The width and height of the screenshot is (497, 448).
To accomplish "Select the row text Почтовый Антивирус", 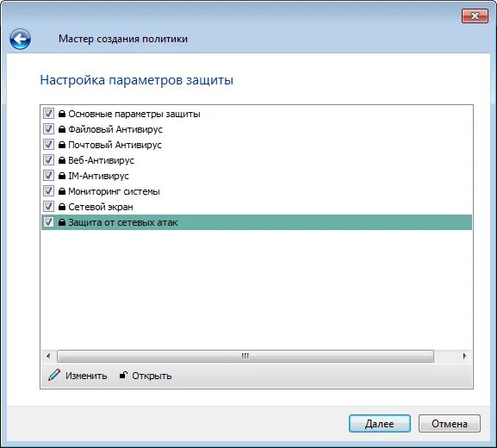I will point(115,145).
